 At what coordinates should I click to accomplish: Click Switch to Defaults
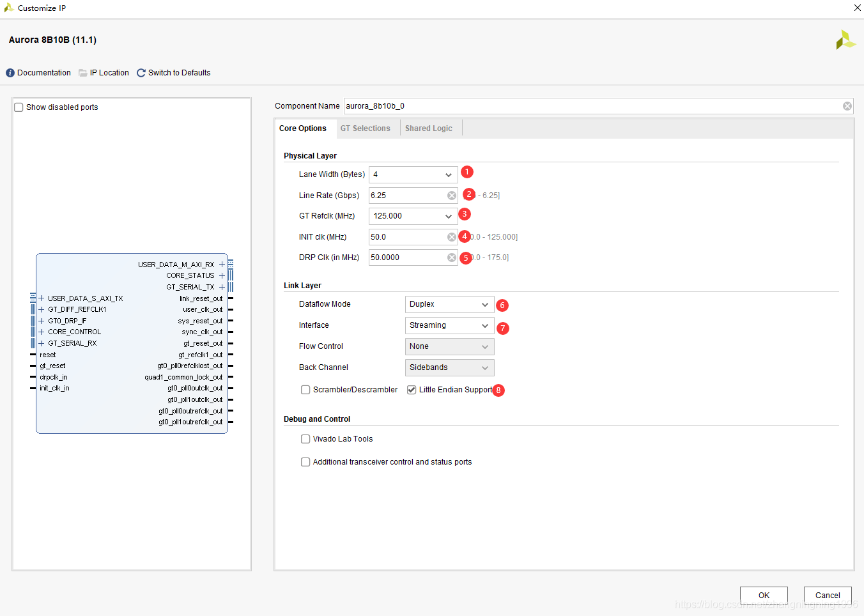(180, 73)
